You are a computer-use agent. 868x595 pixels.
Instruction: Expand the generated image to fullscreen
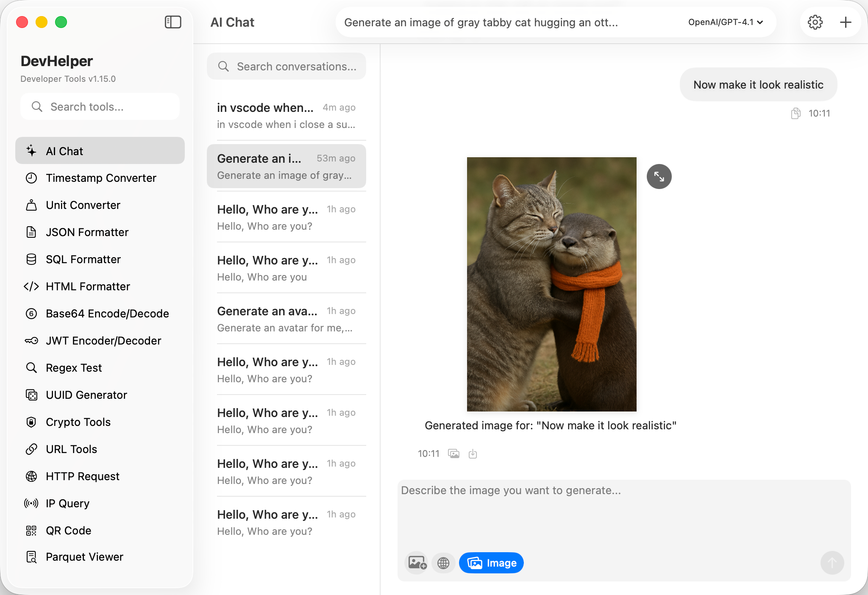click(659, 176)
